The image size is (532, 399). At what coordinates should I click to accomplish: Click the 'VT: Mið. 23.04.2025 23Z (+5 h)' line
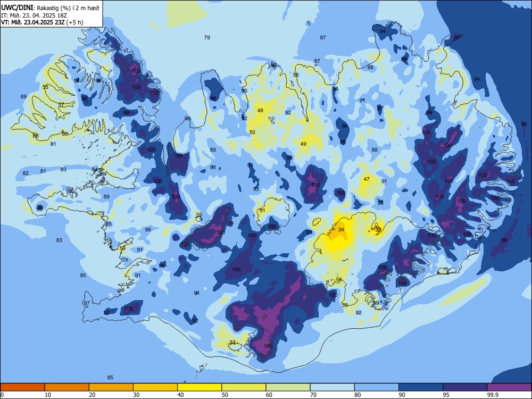(42, 22)
